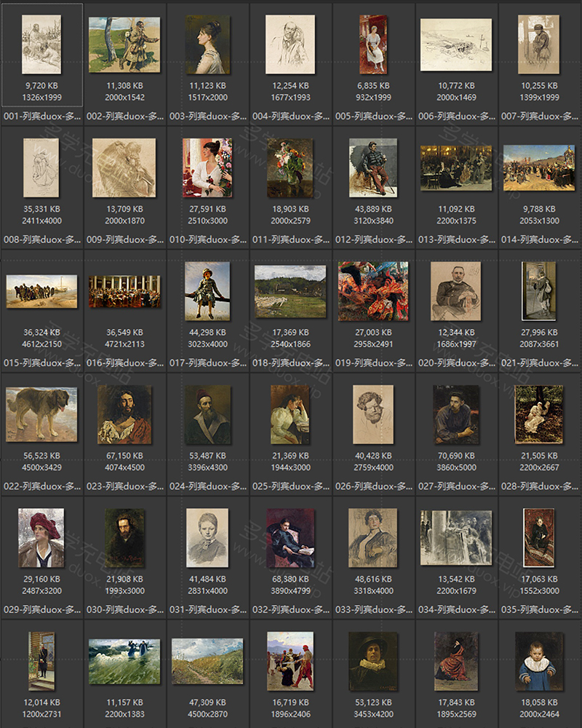Open thumbnail 034 grayscale crowd sketch
This screenshot has width=582, height=728.
pyautogui.click(x=456, y=538)
